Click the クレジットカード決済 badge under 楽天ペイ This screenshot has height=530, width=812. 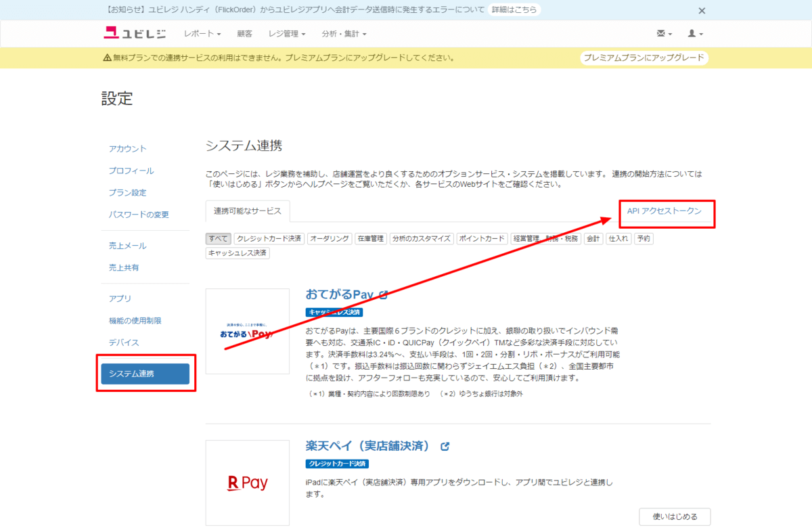click(338, 464)
